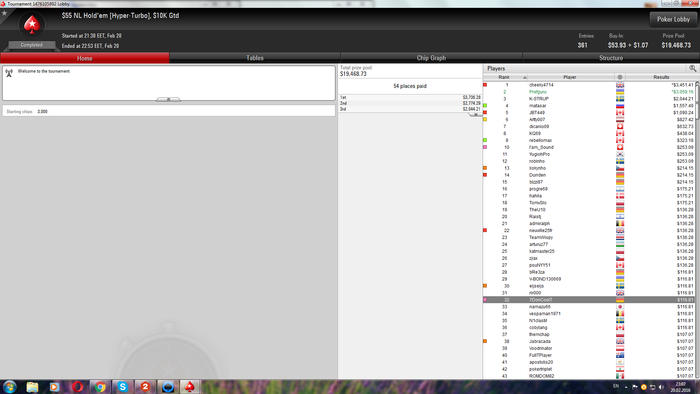Screen dimensions: 700x394
Task: Click the Czech flag for kolynho
Action: (620, 168)
